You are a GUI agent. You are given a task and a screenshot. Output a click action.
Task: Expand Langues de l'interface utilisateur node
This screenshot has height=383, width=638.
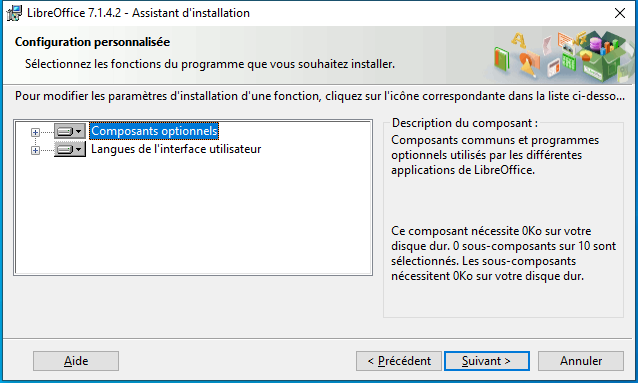pyautogui.click(x=35, y=150)
